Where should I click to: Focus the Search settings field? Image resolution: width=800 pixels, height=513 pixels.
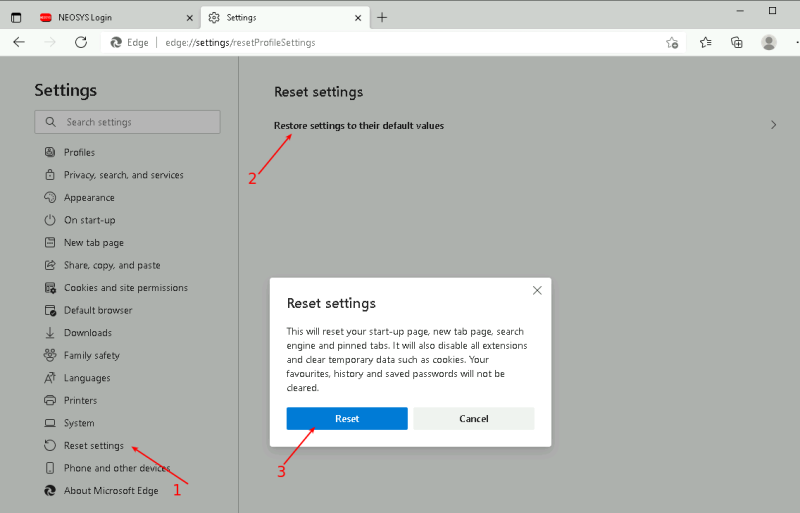tap(128, 122)
